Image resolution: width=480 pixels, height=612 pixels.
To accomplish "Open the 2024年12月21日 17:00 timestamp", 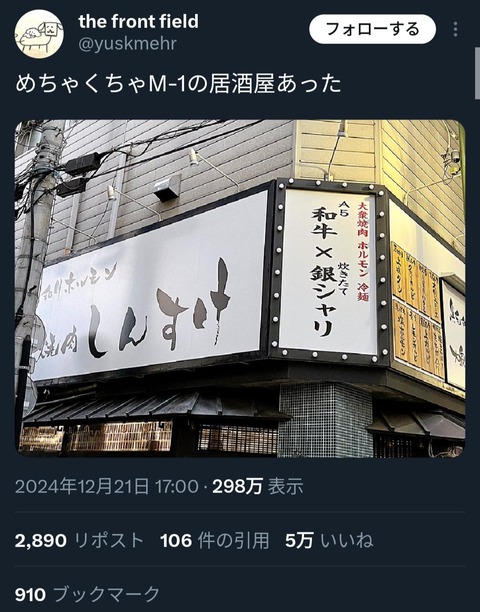I will [x=107, y=486].
